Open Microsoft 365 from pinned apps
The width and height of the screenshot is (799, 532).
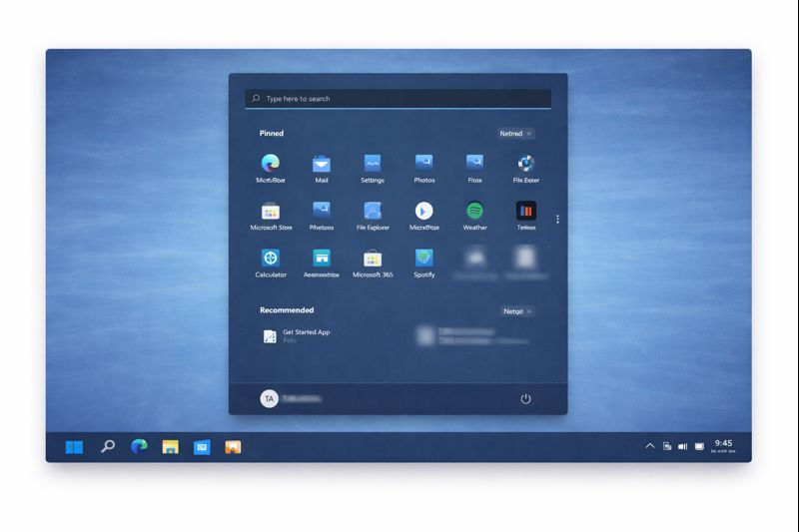373,264
